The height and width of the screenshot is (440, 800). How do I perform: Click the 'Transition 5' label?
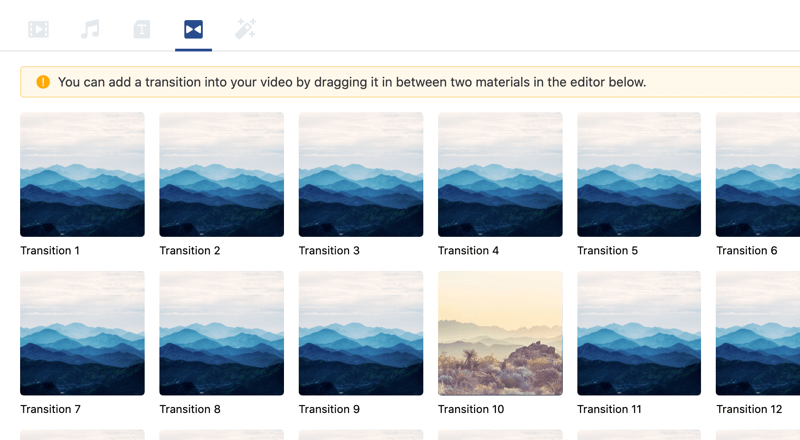[x=608, y=251]
